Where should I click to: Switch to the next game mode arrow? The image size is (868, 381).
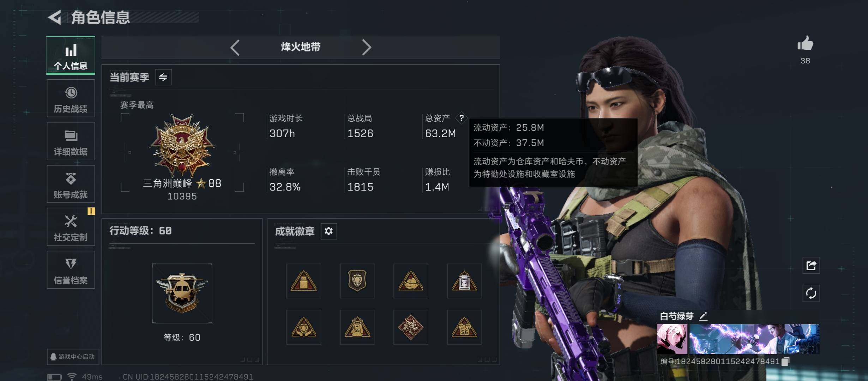point(367,47)
